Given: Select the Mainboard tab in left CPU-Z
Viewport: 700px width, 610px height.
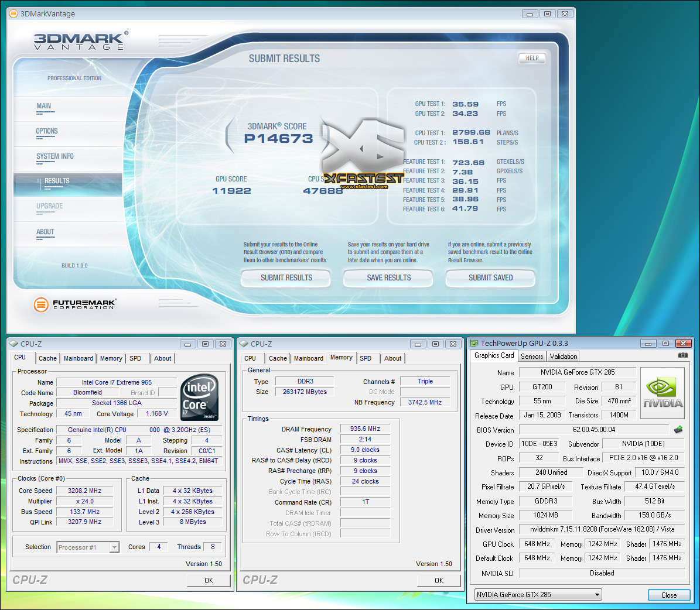Looking at the screenshot, I should coord(78,358).
